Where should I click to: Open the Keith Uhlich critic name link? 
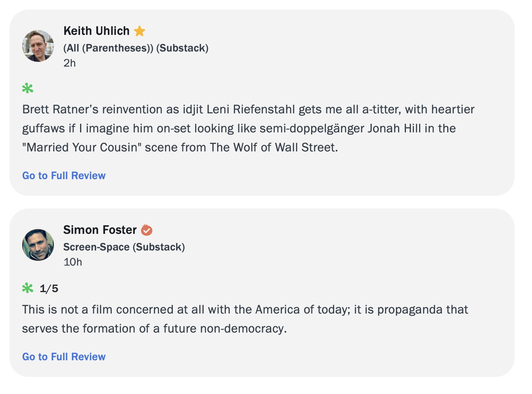tap(96, 31)
